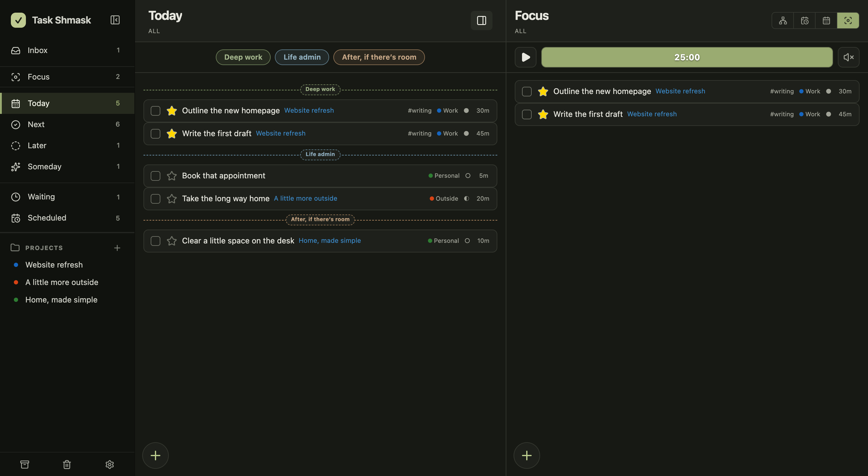Check off Outline the new homepage in Today

coord(155,111)
